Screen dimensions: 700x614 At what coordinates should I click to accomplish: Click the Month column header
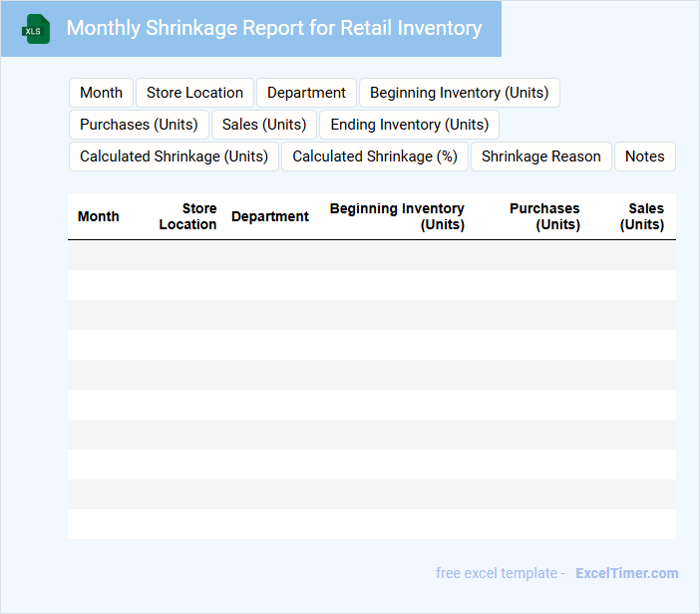pyautogui.click(x=98, y=216)
